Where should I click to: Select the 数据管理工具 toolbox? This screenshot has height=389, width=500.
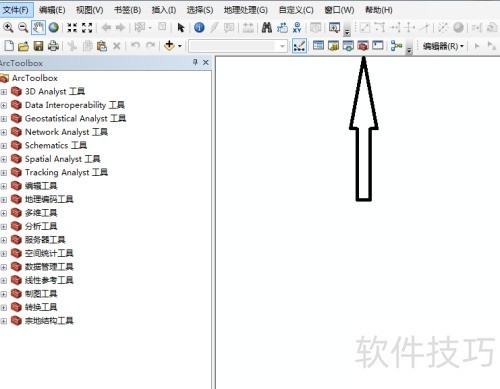coord(49,267)
